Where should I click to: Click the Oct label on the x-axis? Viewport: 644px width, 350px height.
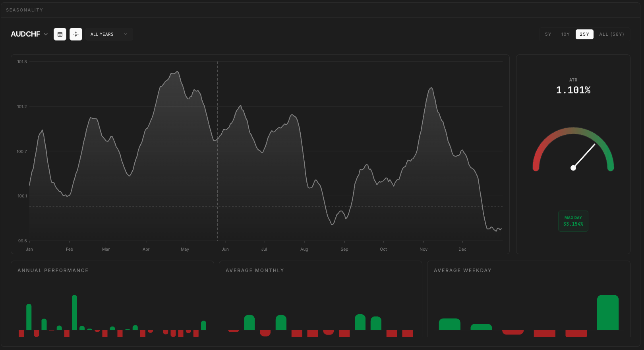383,249
